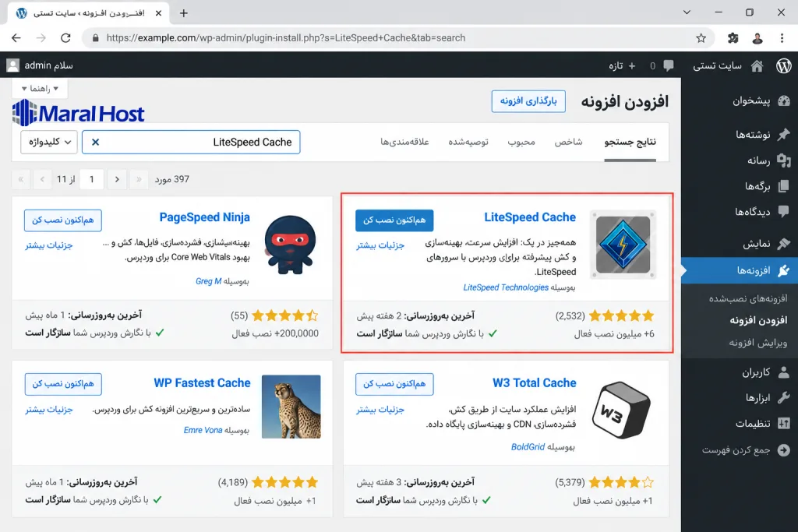Click the PageSpeed Ninja mascot icon
Screen dimensions: 798x532
(291, 245)
